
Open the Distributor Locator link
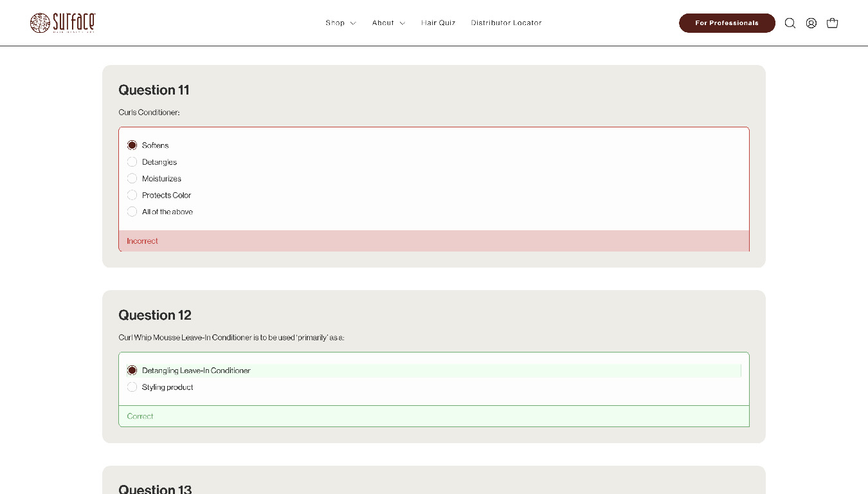[x=506, y=23]
